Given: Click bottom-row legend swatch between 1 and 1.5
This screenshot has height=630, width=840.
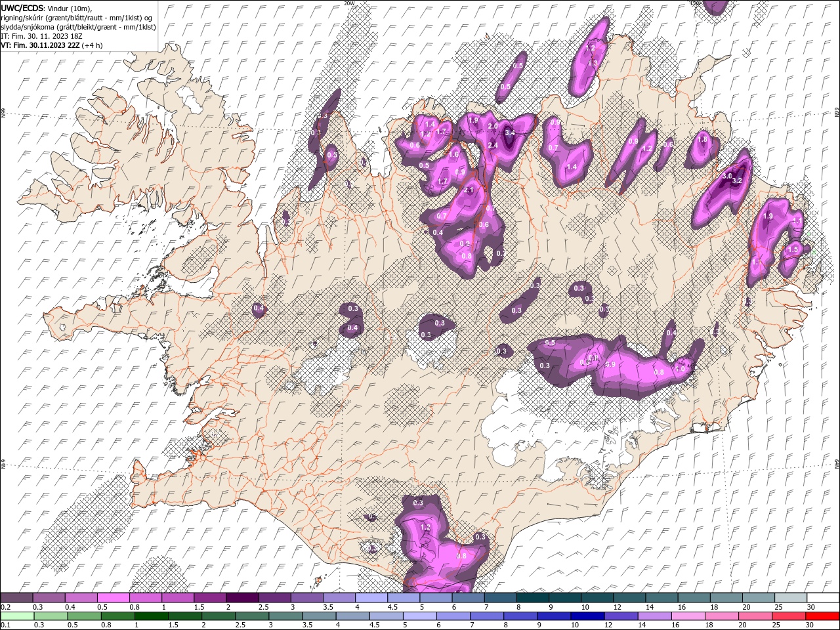Looking at the screenshot, I should 152,616.
